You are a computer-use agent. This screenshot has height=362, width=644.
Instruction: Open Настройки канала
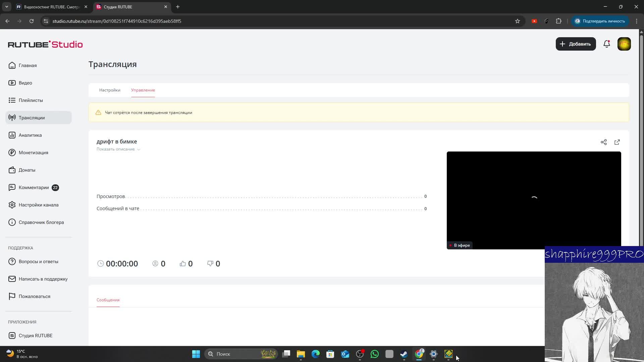(39, 205)
